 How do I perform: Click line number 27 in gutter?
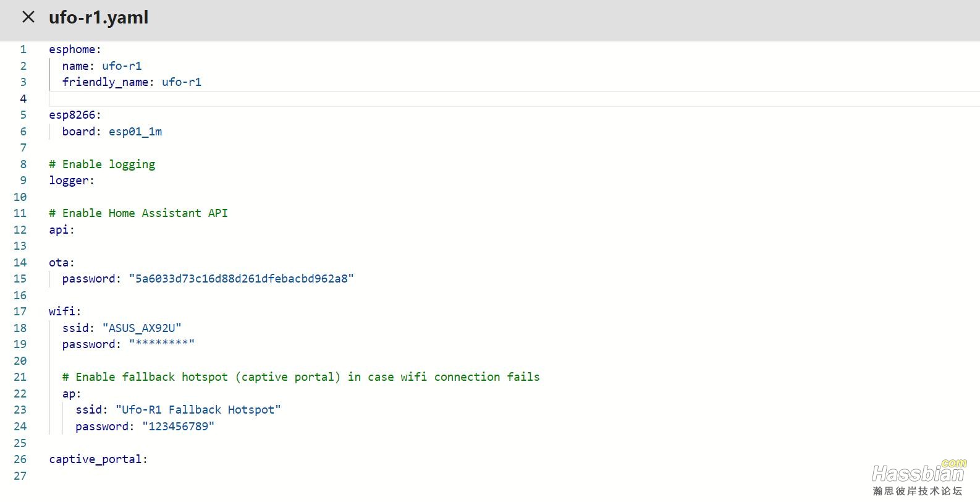(x=20, y=476)
